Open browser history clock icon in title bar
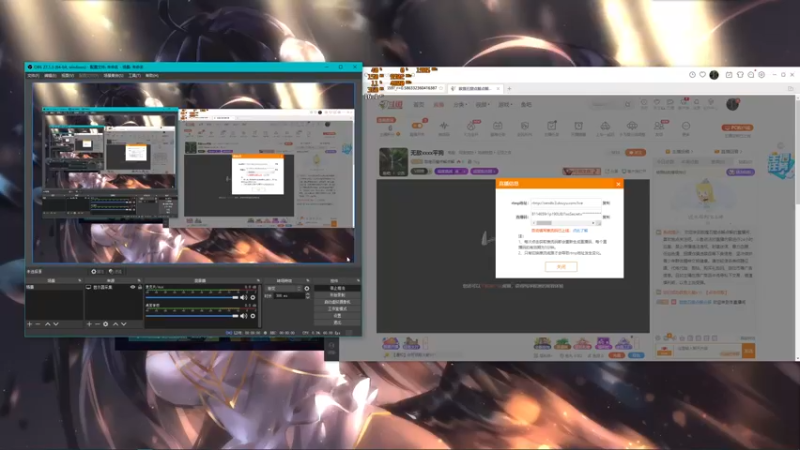Viewport: 800px width, 450px height. pyautogui.click(x=692, y=74)
